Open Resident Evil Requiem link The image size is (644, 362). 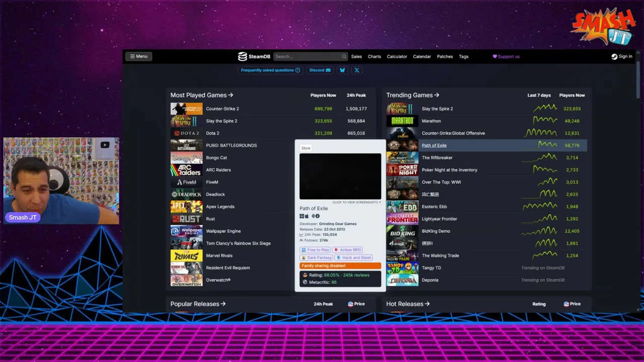228,268
